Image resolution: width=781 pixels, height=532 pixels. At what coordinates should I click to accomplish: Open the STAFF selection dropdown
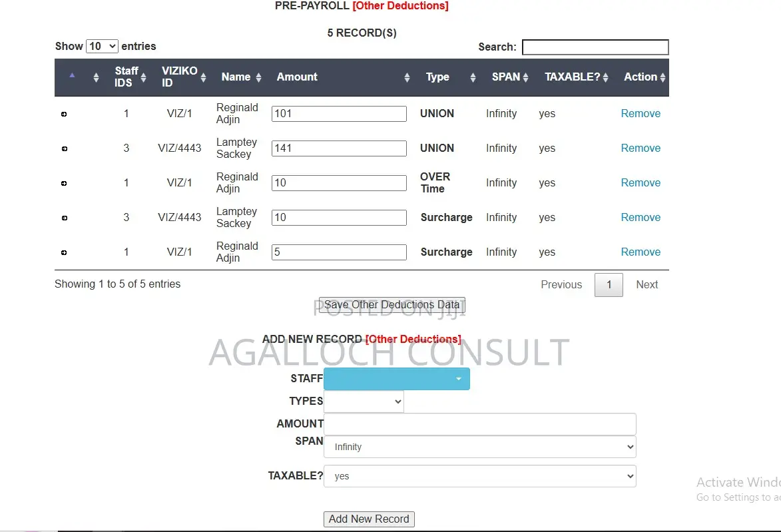point(396,379)
